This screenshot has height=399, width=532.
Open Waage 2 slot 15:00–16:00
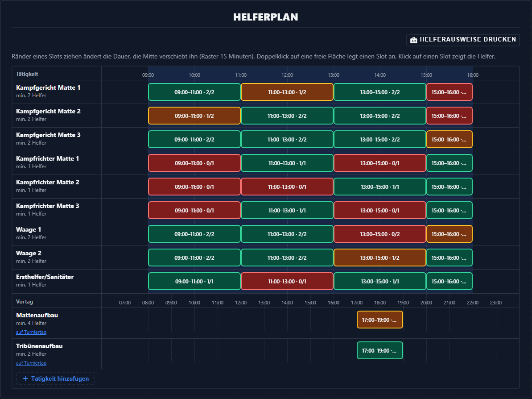pyautogui.click(x=449, y=258)
